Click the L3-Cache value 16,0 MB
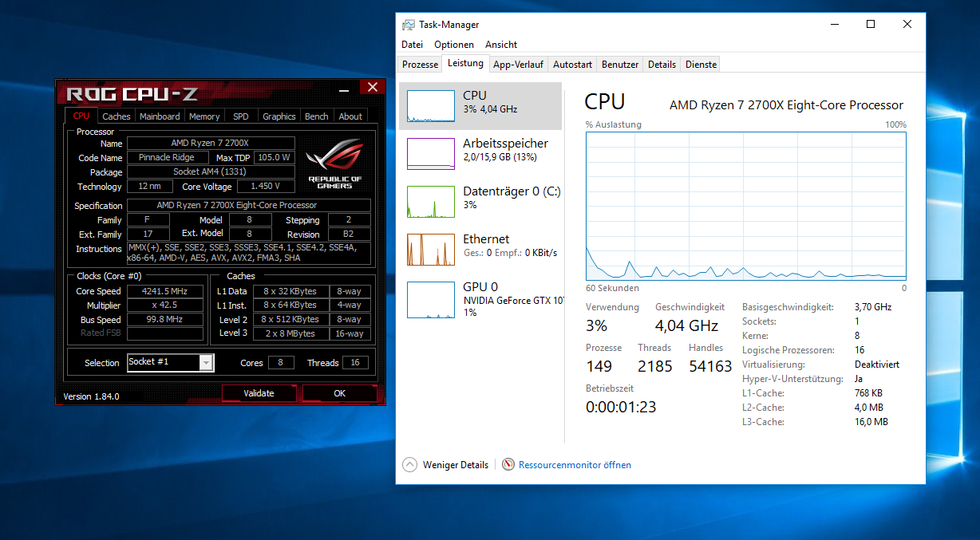The width and height of the screenshot is (980, 540). click(x=871, y=422)
